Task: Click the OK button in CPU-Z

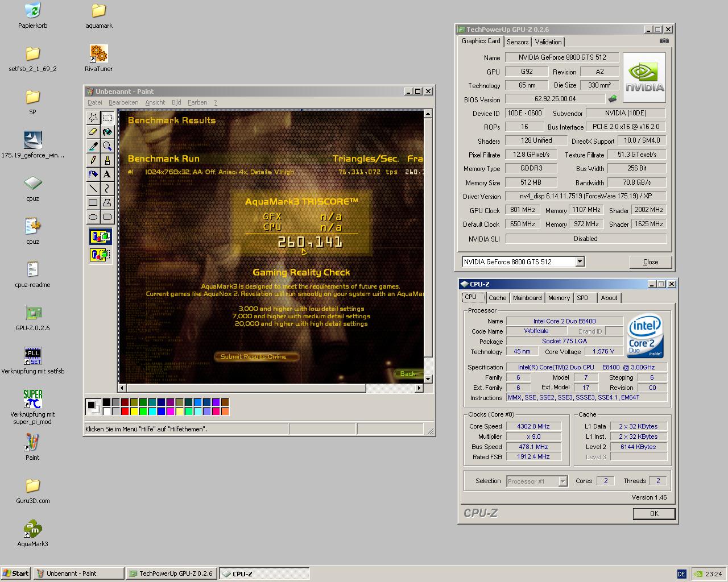Action: click(654, 513)
